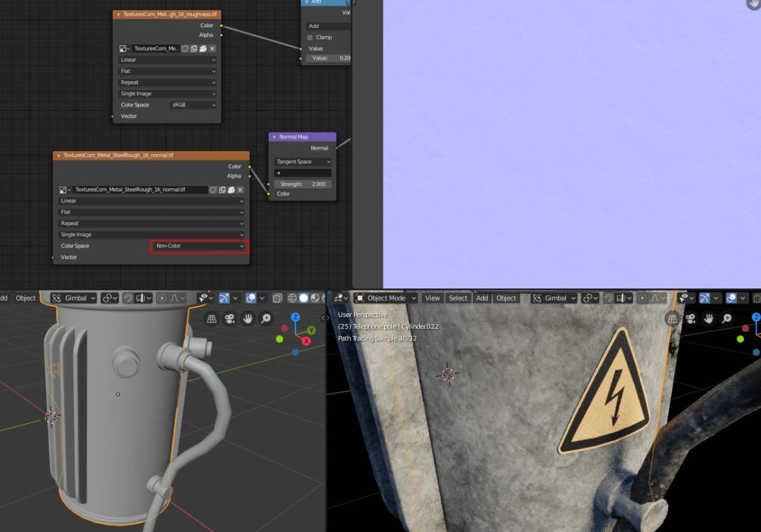Open Linear interpolation dropdown in roughness texture node
The width and height of the screenshot is (761, 532).
[x=168, y=60]
